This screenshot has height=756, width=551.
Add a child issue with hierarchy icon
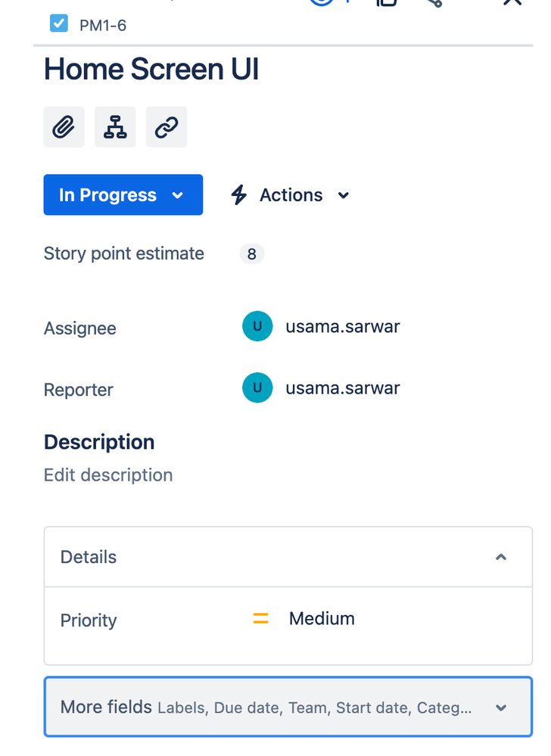(115, 127)
